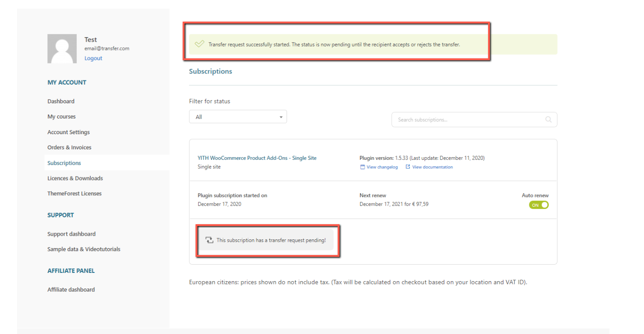Open Support dashboard
The height and width of the screenshot is (334, 644).
click(x=71, y=234)
